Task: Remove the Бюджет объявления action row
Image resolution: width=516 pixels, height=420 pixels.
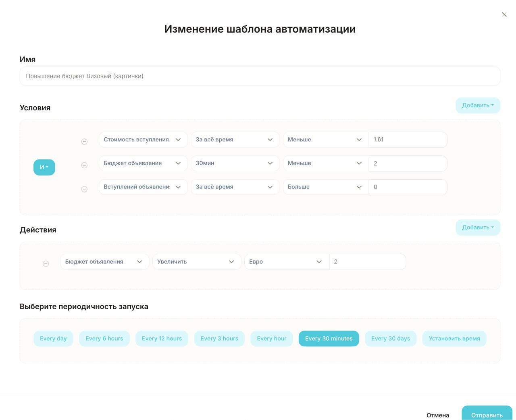Action: [46, 263]
